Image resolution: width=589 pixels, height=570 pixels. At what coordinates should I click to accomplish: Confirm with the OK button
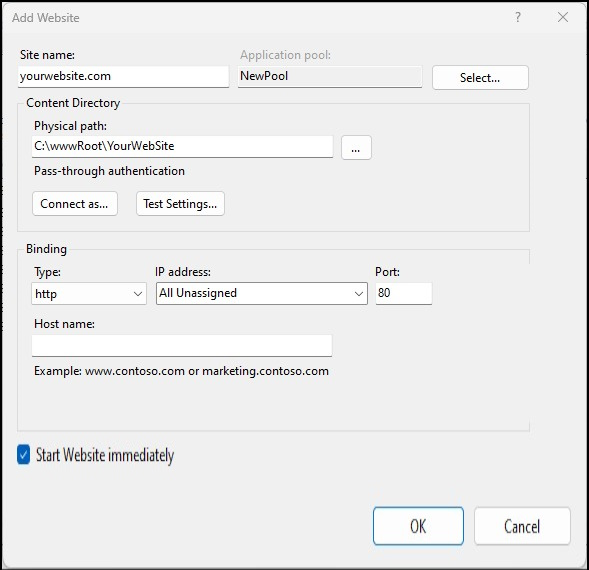pos(418,526)
